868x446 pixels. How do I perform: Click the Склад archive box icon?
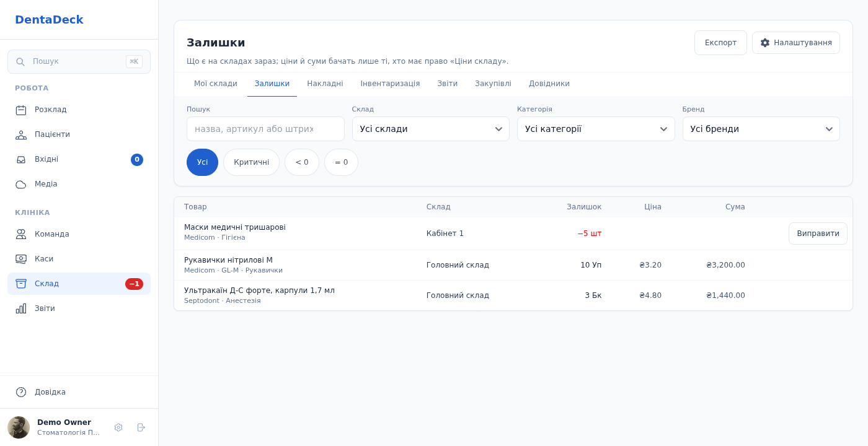pos(21,284)
